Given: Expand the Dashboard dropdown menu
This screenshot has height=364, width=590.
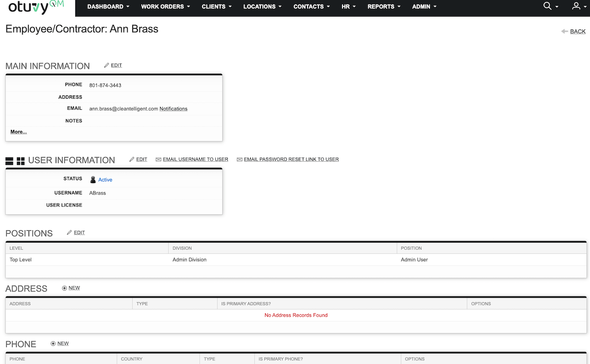Looking at the screenshot, I should point(108,6).
